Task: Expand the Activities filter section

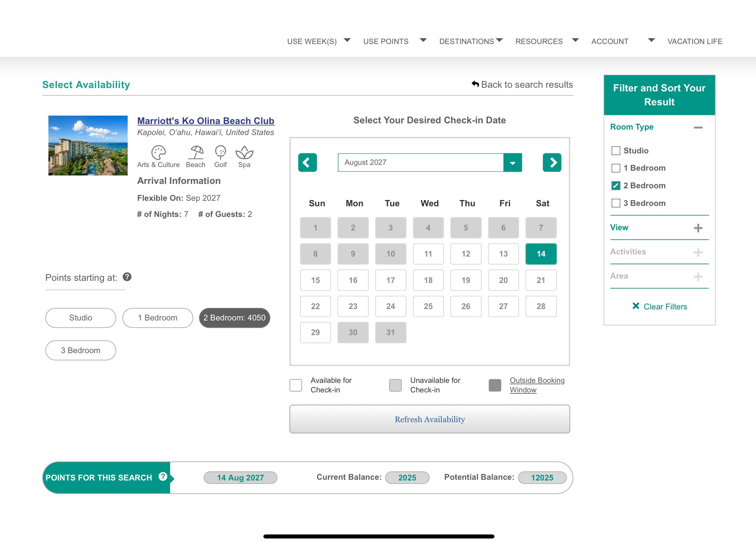Action: pos(698,252)
